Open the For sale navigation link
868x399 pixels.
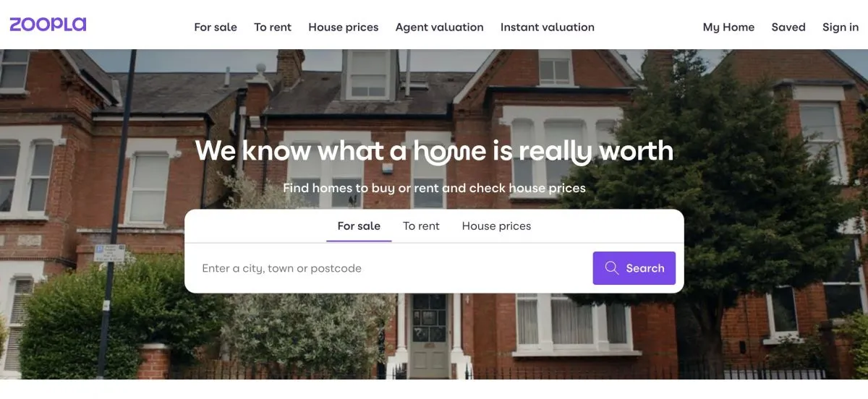point(216,27)
